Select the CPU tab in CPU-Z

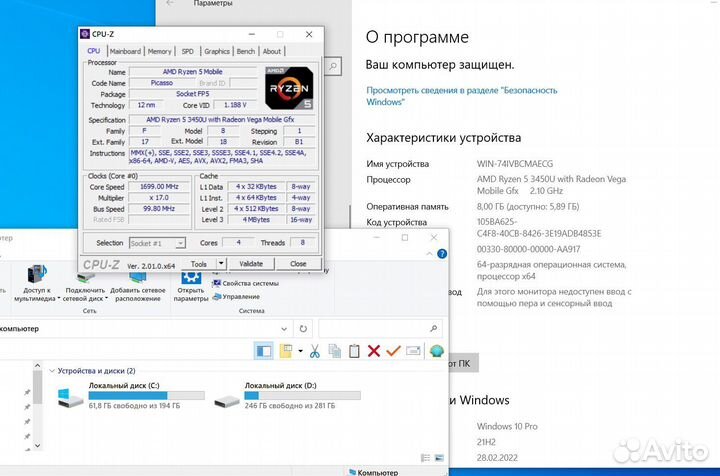[94, 51]
